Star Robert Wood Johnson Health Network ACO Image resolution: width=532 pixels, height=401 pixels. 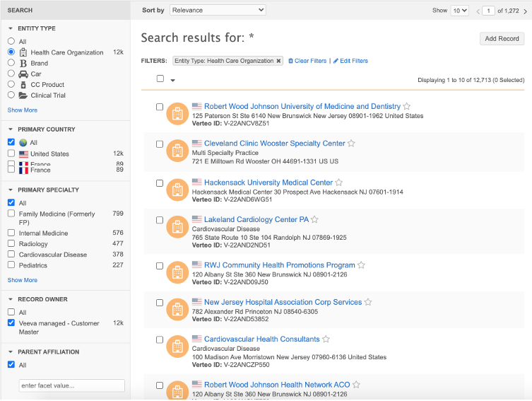pos(356,384)
